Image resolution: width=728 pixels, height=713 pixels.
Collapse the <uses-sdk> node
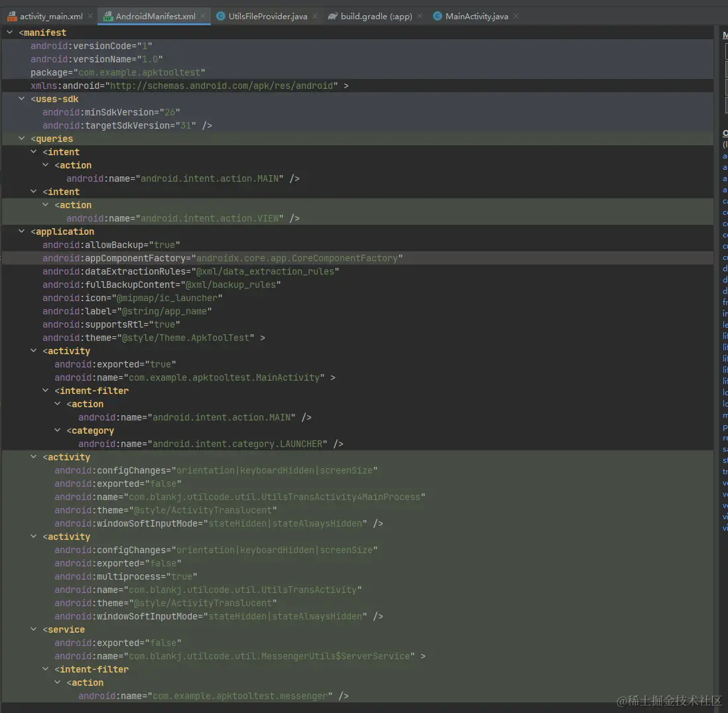(x=21, y=99)
